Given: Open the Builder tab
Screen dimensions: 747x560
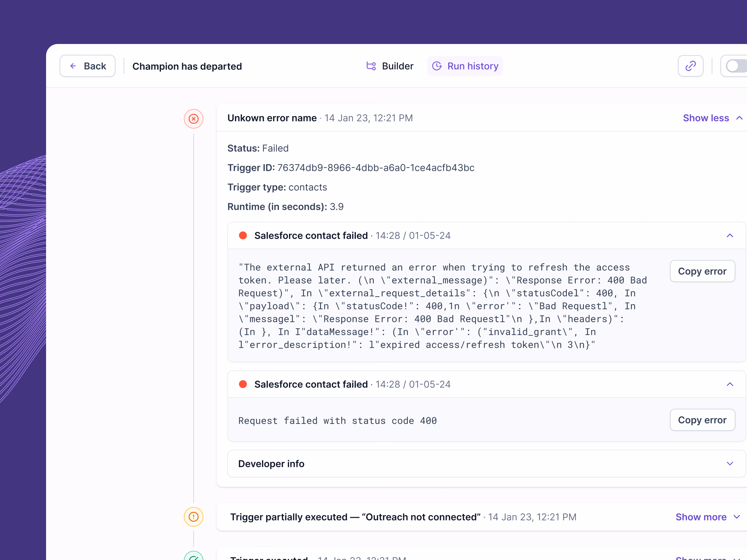Looking at the screenshot, I should pos(390,66).
